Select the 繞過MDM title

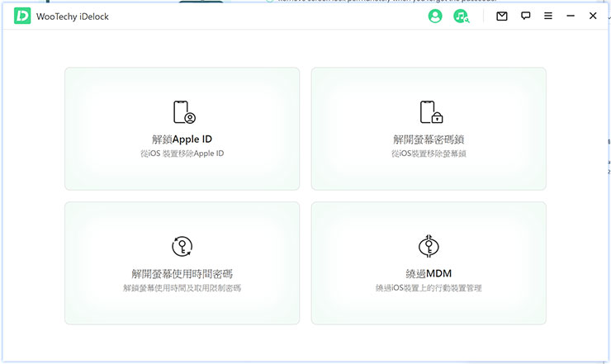pyautogui.click(x=429, y=273)
